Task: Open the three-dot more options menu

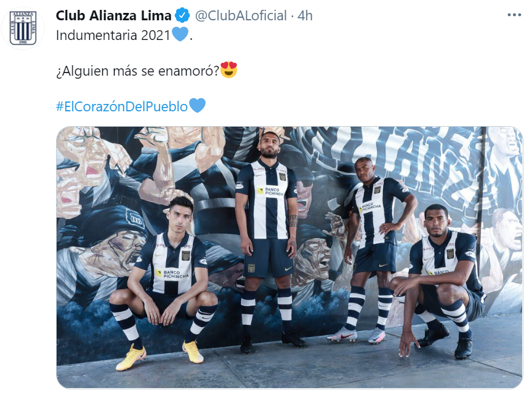Action: click(514, 15)
